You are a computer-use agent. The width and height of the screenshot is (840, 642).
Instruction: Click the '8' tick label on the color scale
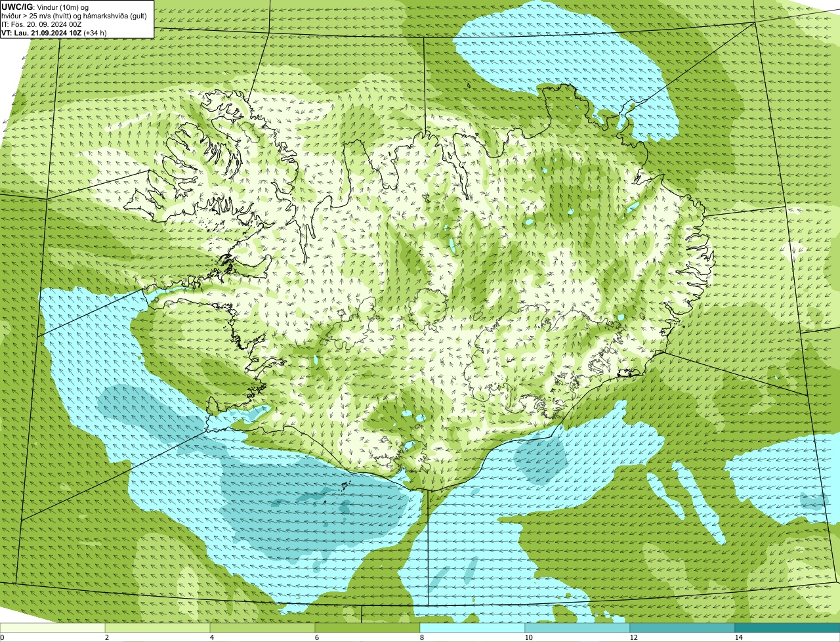pos(421,637)
